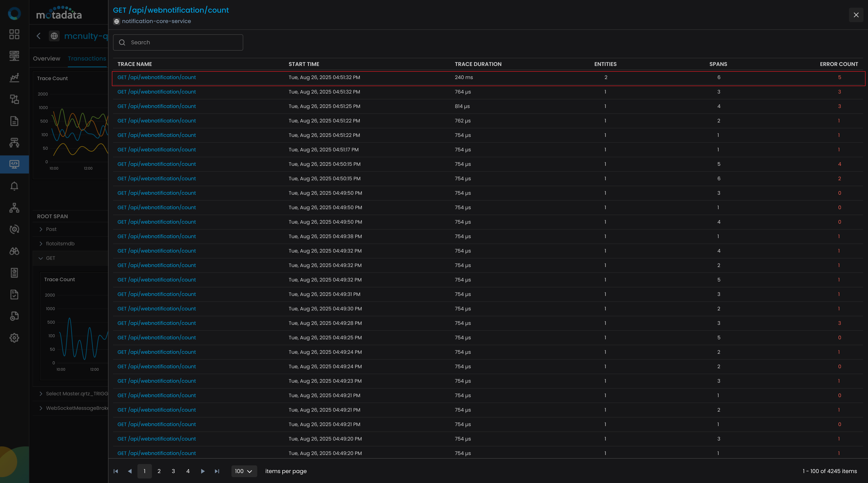The height and width of the screenshot is (483, 868).
Task: Click the alerts bell icon in sidebar
Action: coord(14,186)
